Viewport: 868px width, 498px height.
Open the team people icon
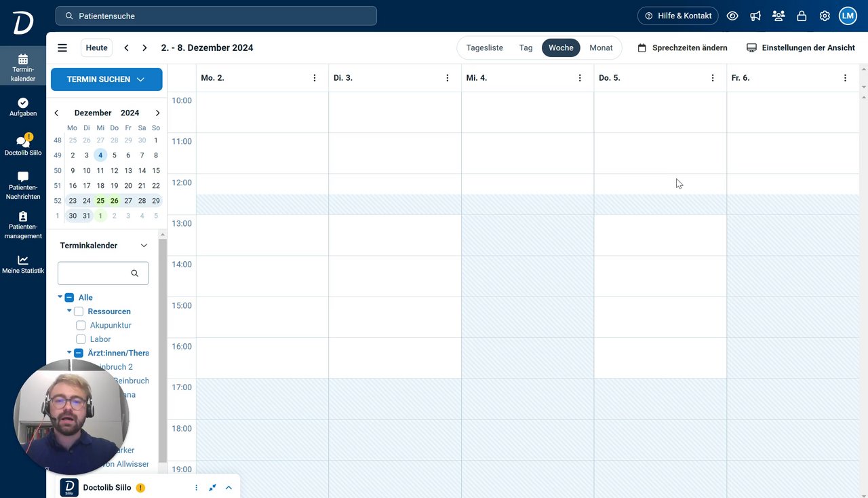pyautogui.click(x=778, y=16)
